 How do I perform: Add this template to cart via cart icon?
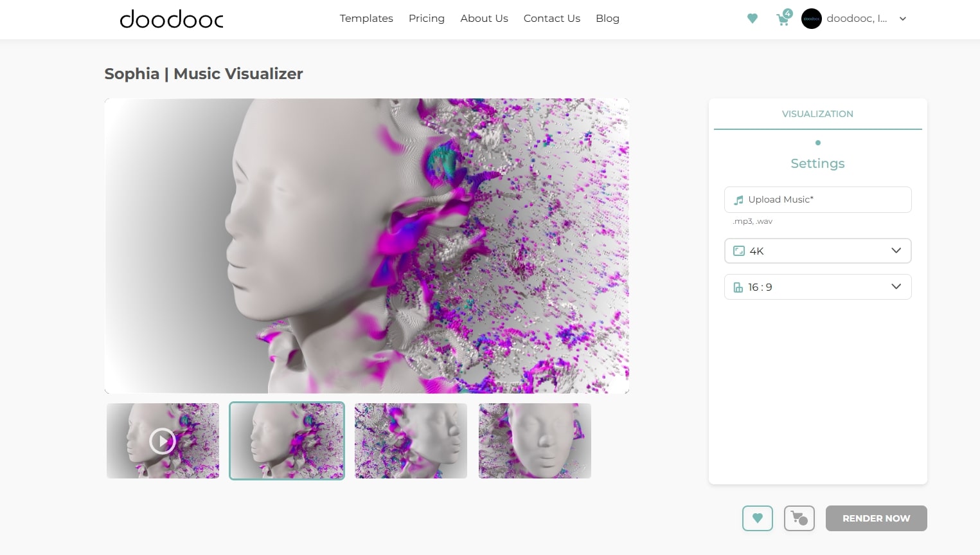click(x=799, y=518)
